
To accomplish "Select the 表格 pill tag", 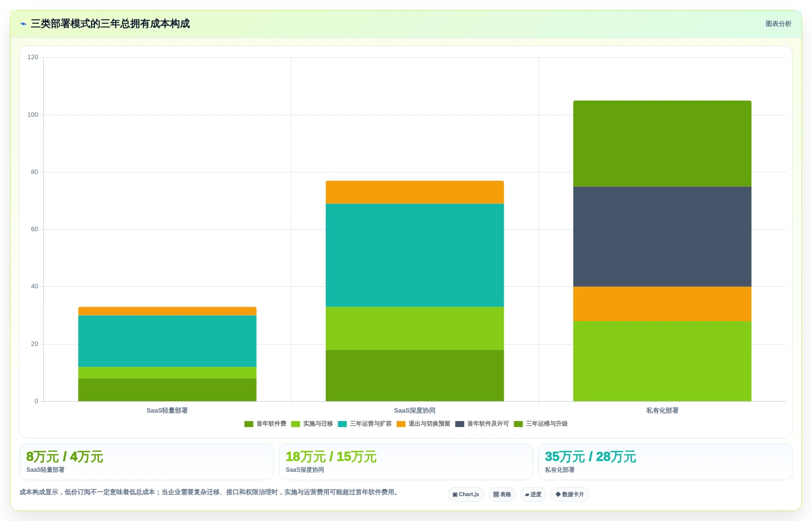I will pyautogui.click(x=502, y=495).
